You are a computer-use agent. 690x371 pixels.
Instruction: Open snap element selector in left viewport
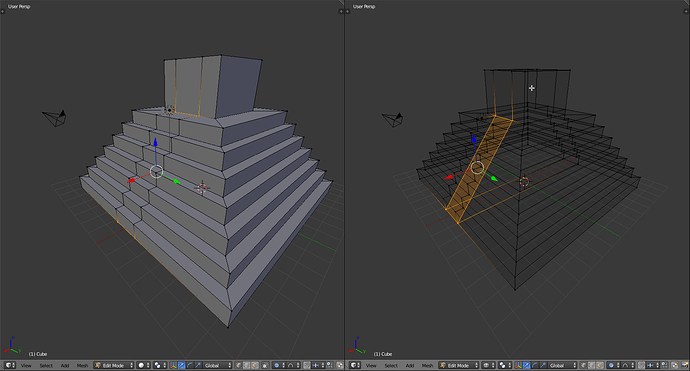319,365
